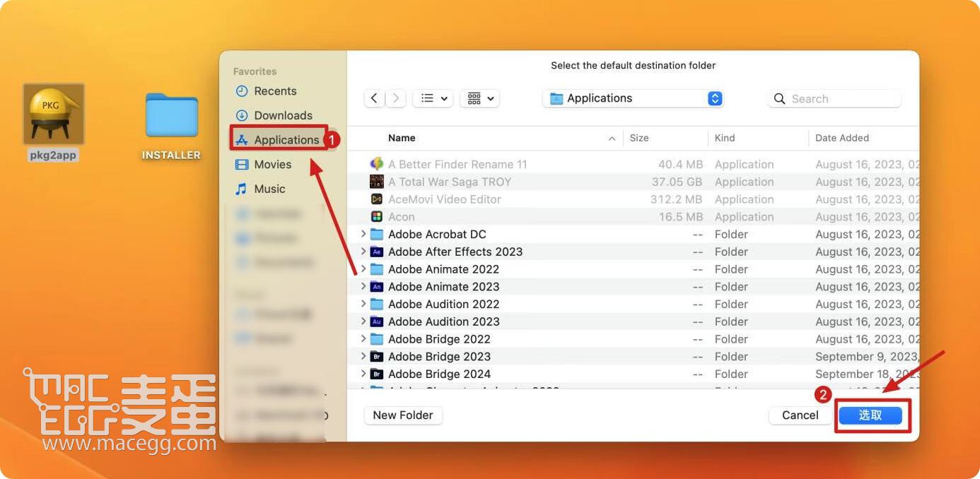The height and width of the screenshot is (479, 980).
Task: Click the New Folder button
Action: (x=403, y=415)
